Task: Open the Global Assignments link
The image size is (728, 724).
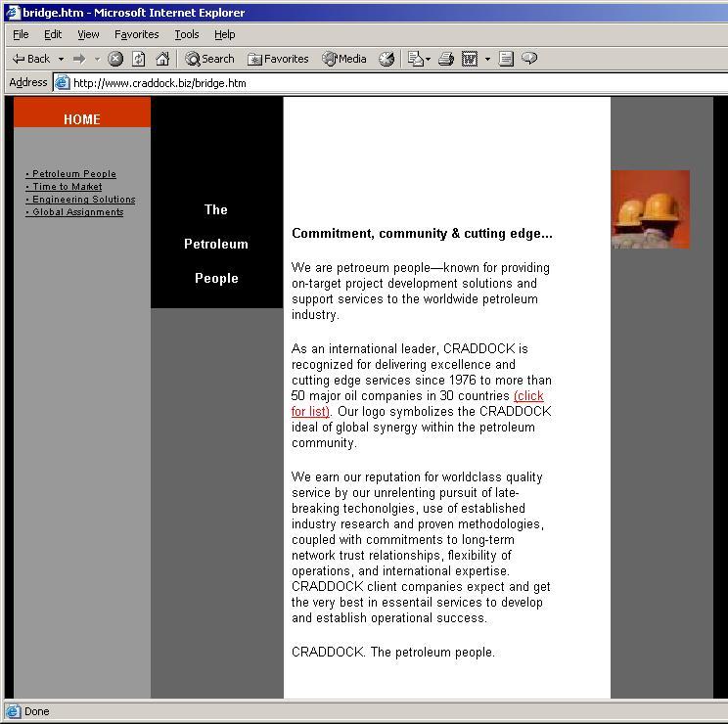Action: pos(74,212)
